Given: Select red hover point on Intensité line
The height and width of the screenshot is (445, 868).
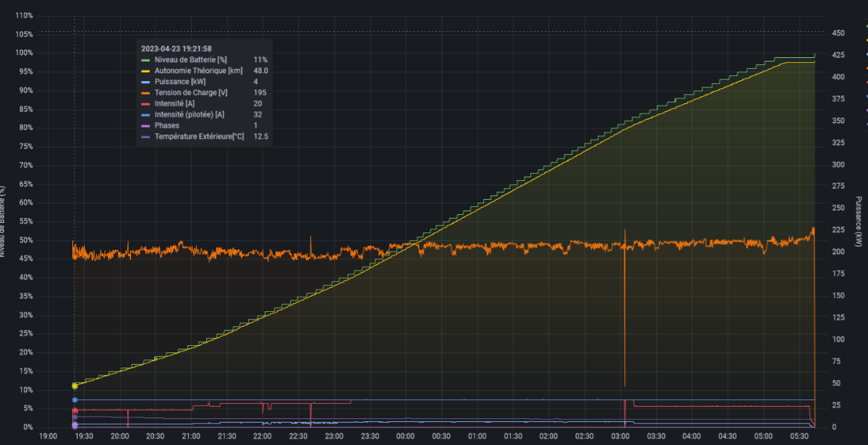Looking at the screenshot, I should 75,410.
